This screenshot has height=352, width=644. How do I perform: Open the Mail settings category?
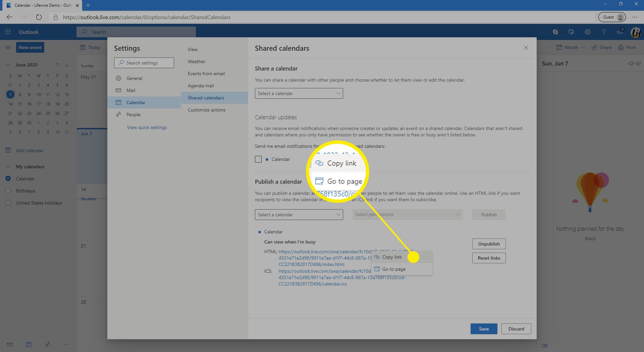[144, 90]
